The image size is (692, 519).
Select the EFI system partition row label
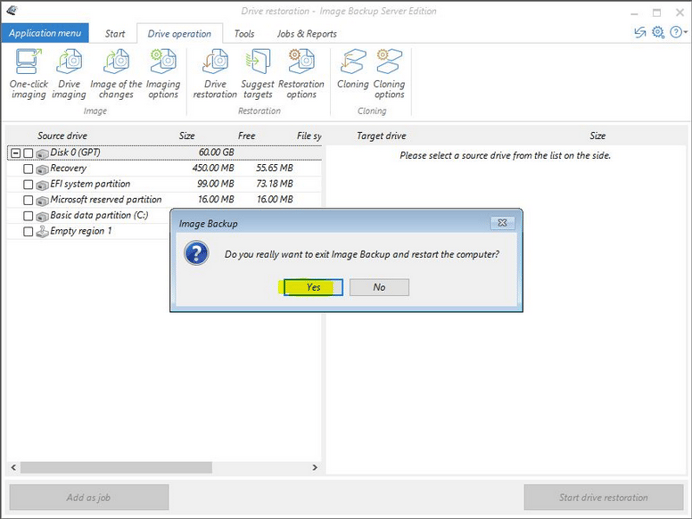click(x=90, y=184)
